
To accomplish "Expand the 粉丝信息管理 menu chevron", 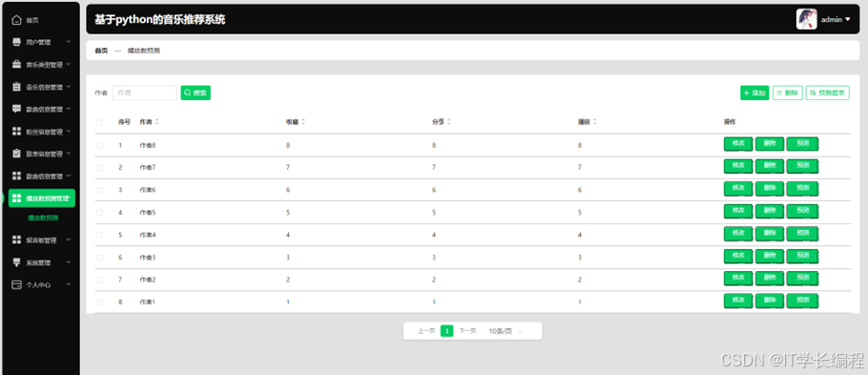I will click(68, 131).
